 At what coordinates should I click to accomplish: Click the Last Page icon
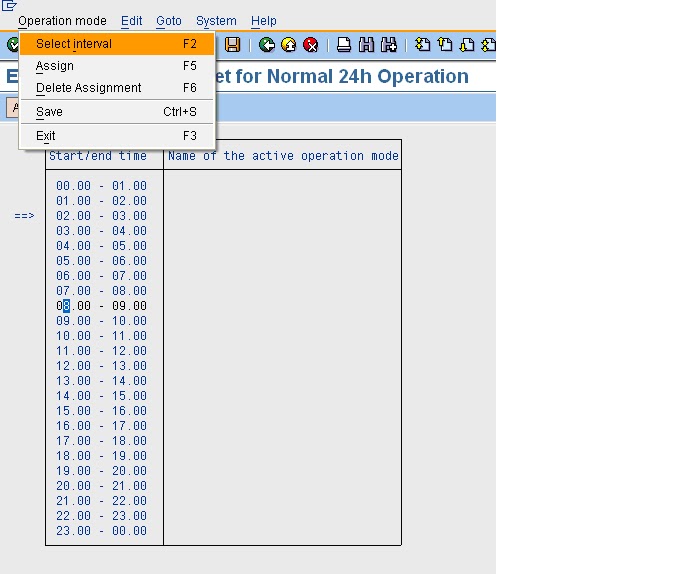[x=488, y=45]
